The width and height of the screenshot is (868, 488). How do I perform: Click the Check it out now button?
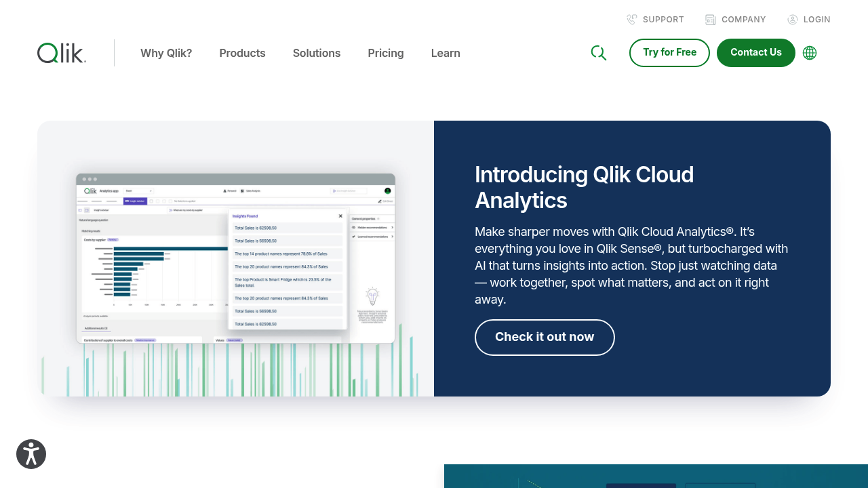[x=545, y=337]
